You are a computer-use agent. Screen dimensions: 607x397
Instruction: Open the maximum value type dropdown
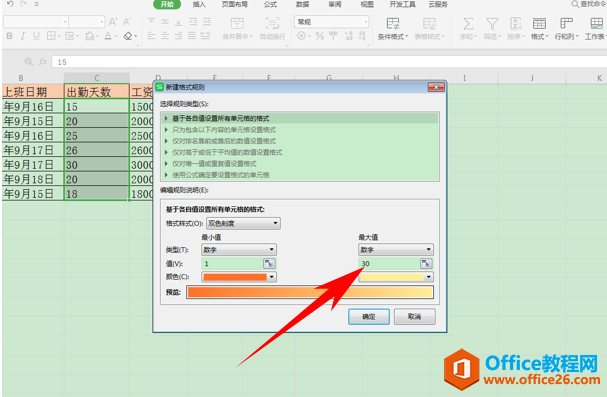396,250
